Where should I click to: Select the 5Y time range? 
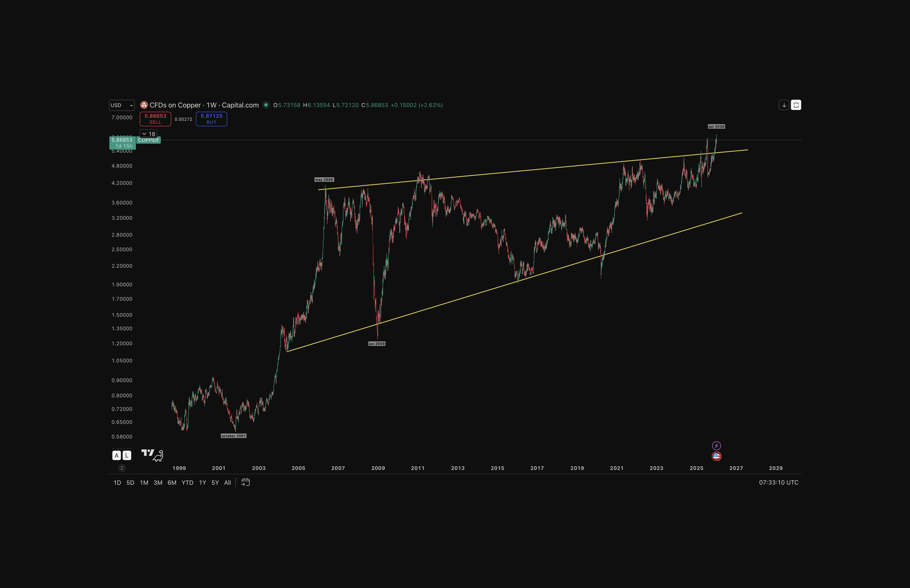coord(215,483)
